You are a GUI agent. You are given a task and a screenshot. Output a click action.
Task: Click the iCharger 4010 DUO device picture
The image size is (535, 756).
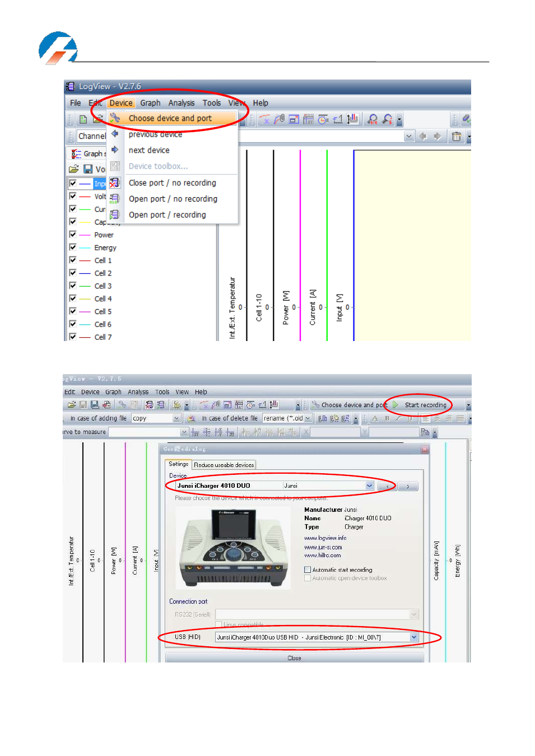(233, 547)
